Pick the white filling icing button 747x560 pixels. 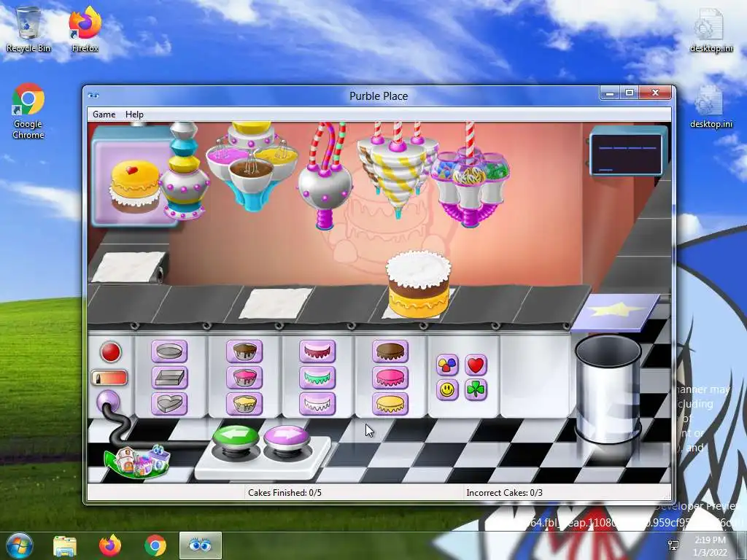tap(317, 404)
